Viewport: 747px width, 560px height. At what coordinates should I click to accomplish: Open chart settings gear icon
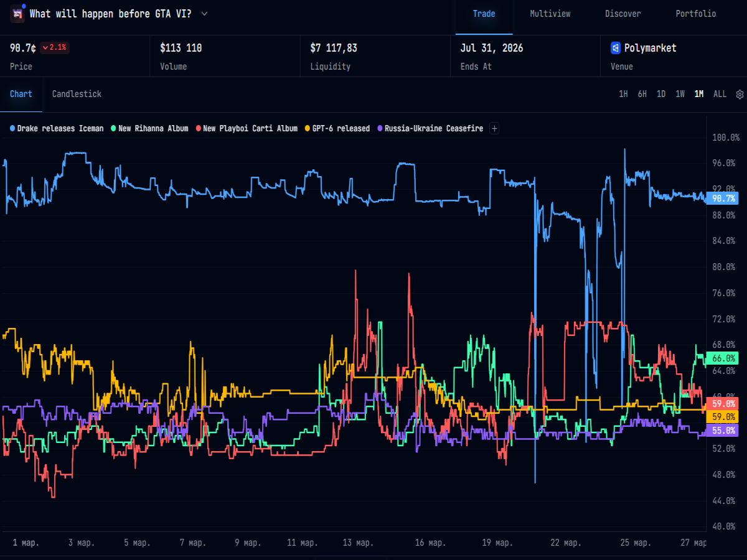coord(740,95)
